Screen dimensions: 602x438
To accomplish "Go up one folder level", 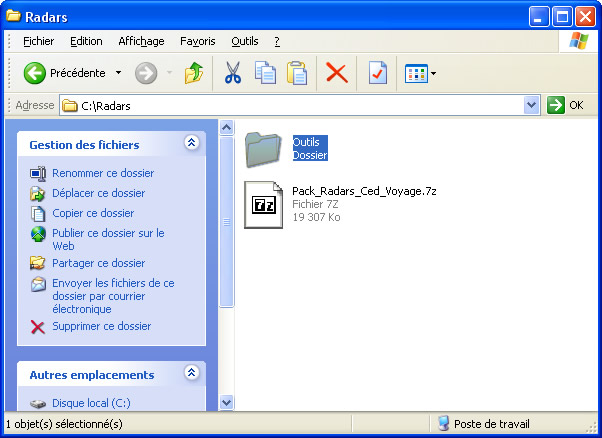I will point(194,73).
